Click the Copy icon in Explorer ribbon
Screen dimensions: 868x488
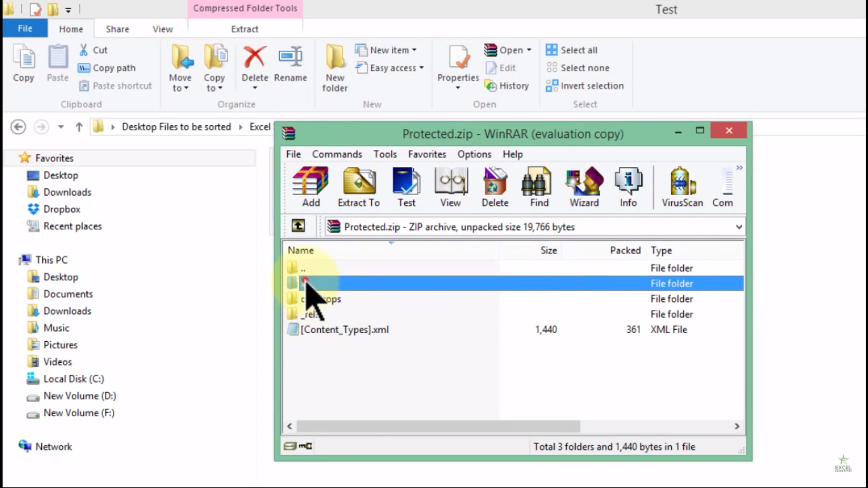point(24,64)
